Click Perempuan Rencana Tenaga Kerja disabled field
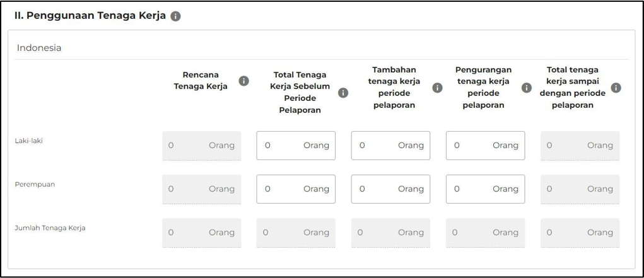 click(x=201, y=189)
